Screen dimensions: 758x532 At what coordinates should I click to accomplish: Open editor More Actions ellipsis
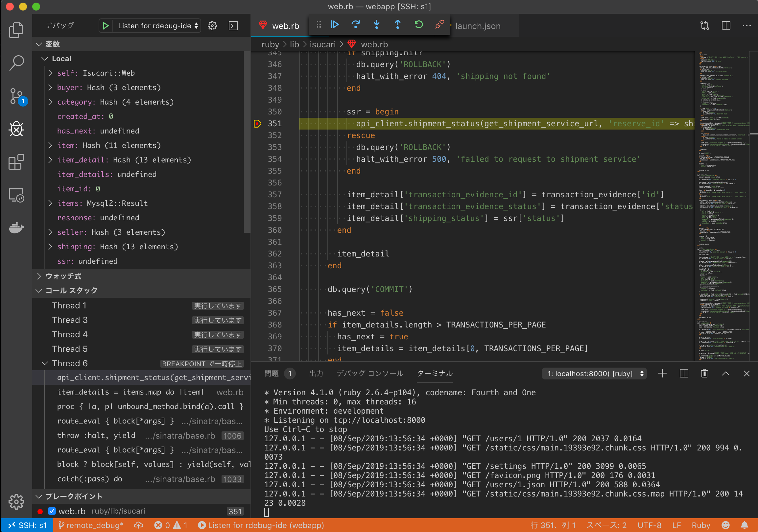pyautogui.click(x=746, y=25)
